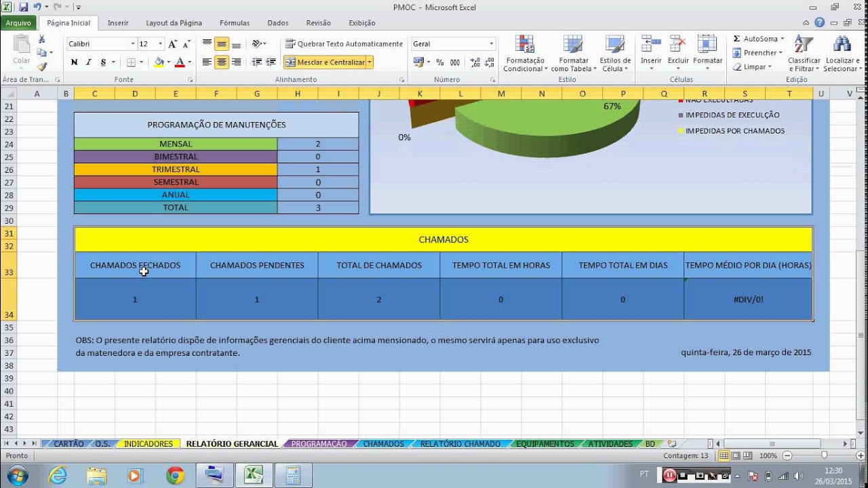Click the Quebrar Texto Automaticamente button

pos(344,44)
